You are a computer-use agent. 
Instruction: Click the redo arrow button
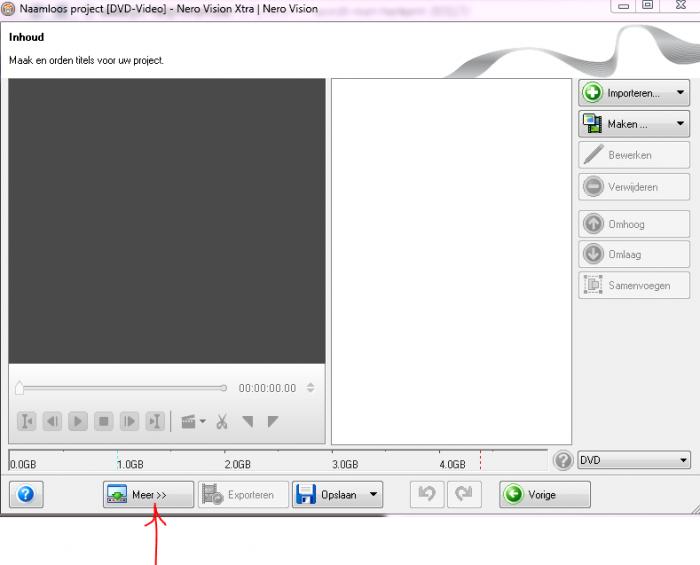464,494
